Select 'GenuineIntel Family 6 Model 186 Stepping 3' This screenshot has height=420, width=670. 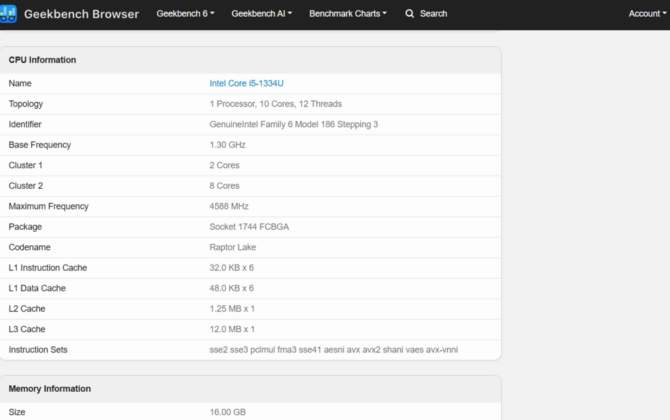[294, 124]
